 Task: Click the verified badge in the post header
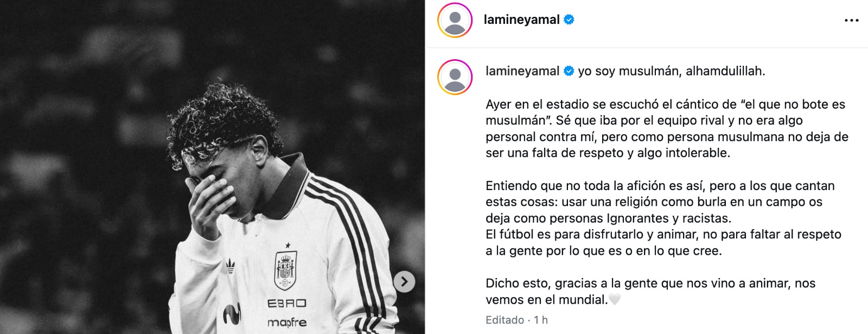click(569, 20)
